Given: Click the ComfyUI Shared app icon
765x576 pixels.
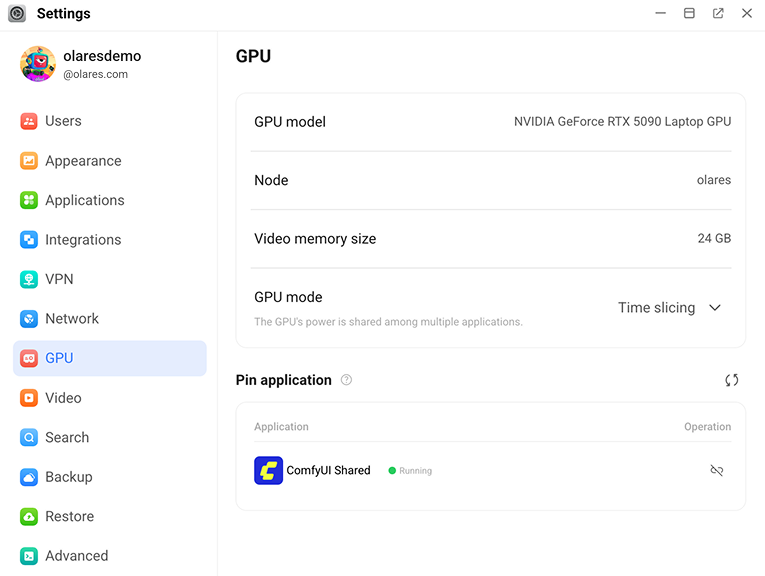Looking at the screenshot, I should click(269, 470).
